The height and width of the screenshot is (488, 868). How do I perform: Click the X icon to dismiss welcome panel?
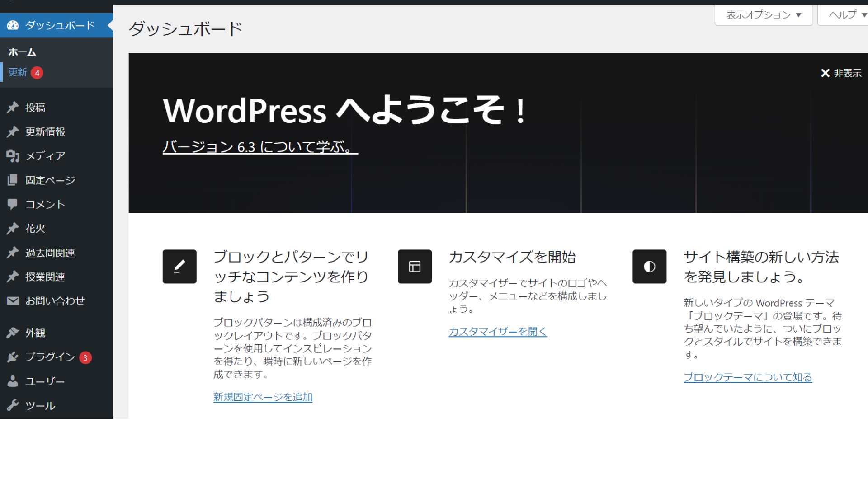pyautogui.click(x=825, y=73)
